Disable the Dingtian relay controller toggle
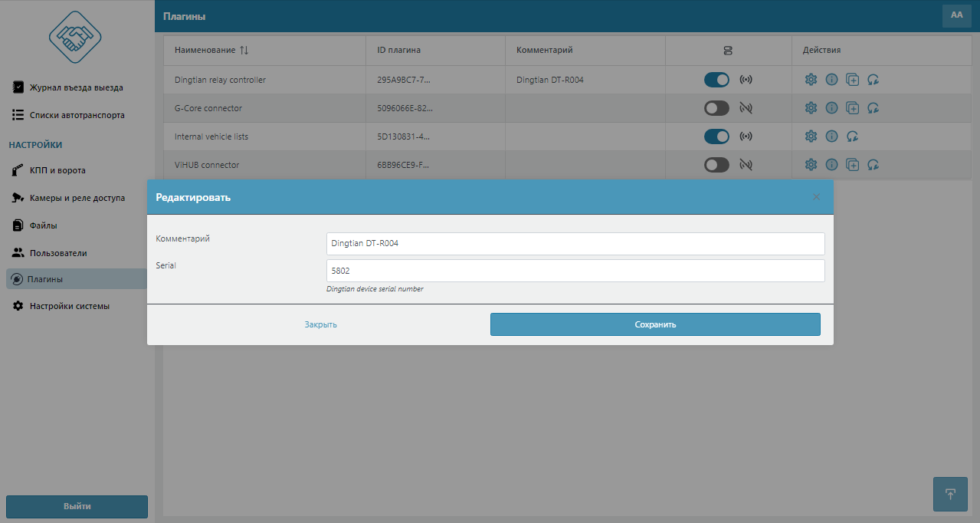 point(716,80)
